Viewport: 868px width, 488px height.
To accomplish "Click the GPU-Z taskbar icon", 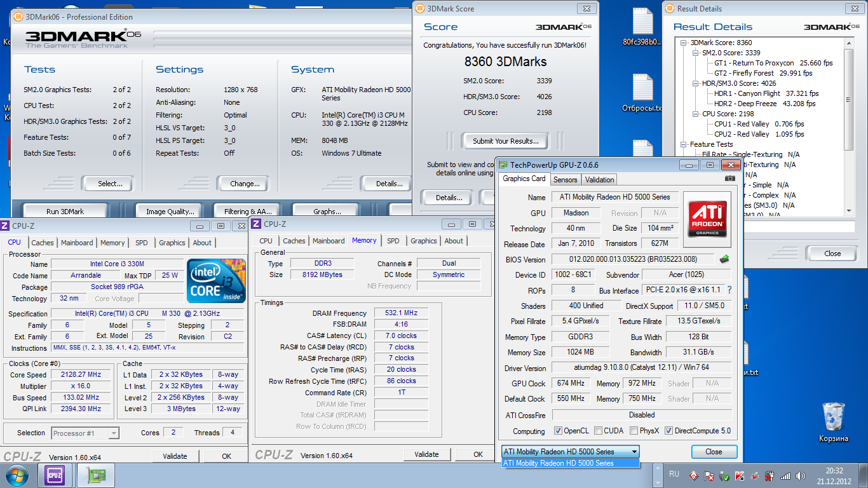I will pos(96,475).
